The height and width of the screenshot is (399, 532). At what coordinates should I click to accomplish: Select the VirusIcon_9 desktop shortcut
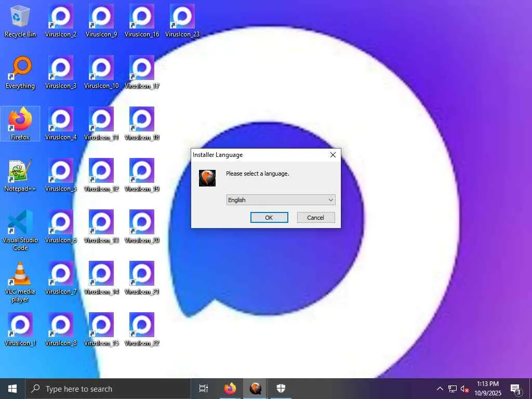pos(101,21)
